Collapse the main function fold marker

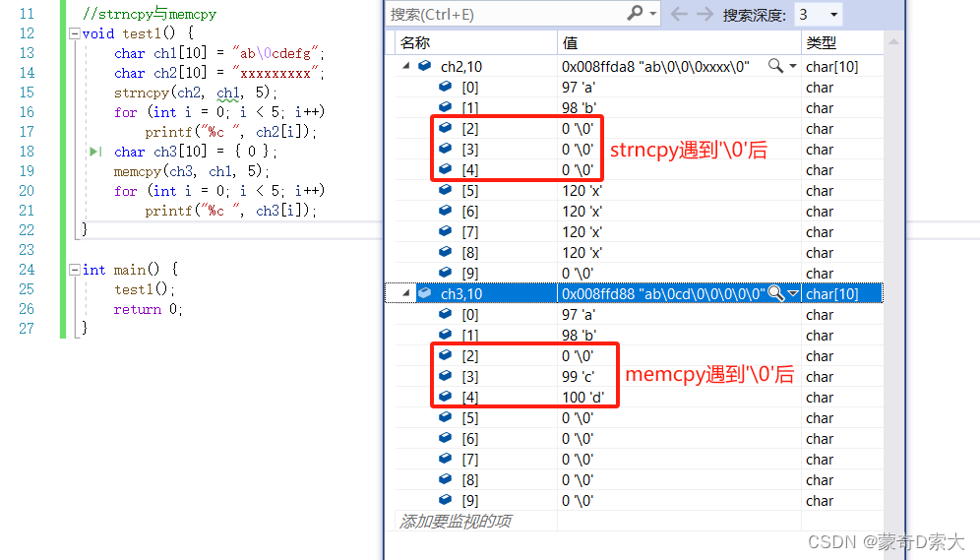click(75, 270)
